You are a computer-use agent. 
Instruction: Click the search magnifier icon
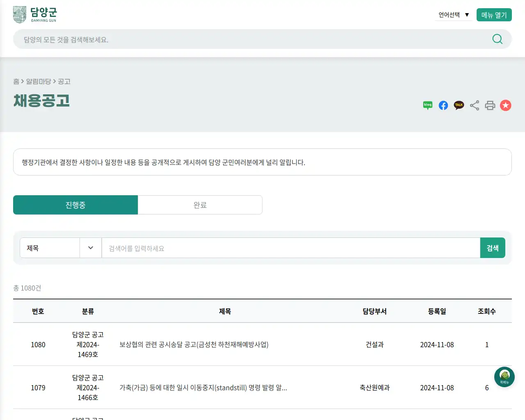click(497, 39)
